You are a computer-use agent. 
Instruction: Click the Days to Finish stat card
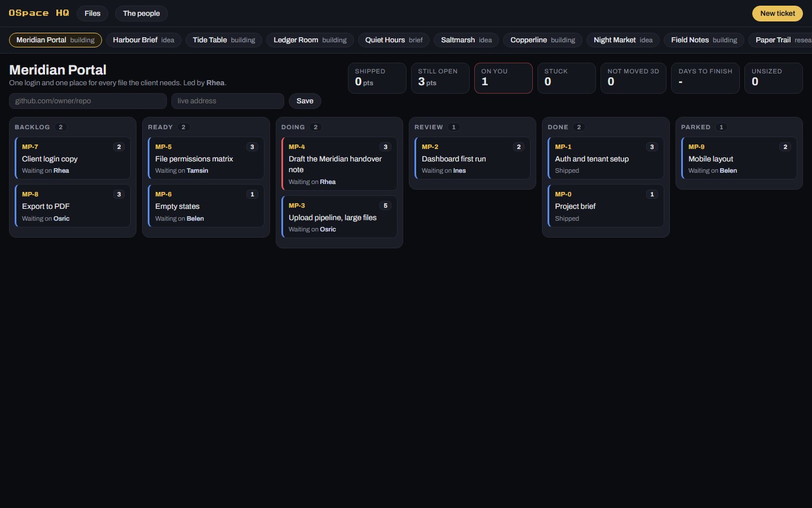705,78
